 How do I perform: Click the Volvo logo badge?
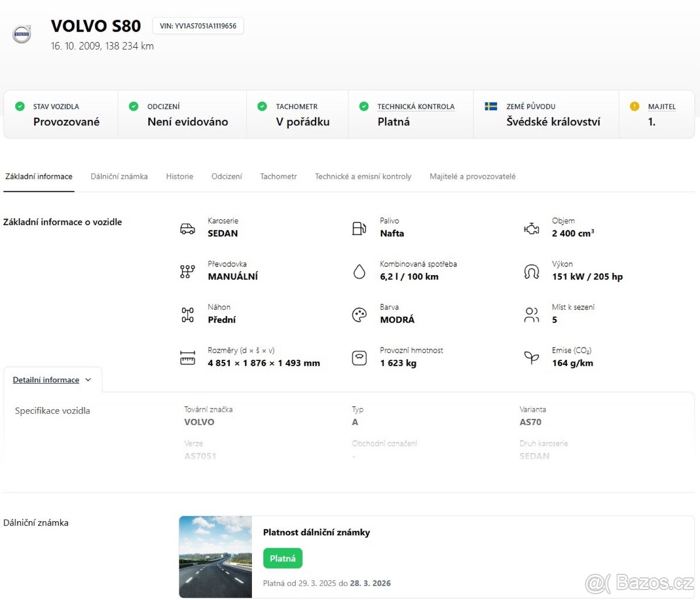click(22, 34)
